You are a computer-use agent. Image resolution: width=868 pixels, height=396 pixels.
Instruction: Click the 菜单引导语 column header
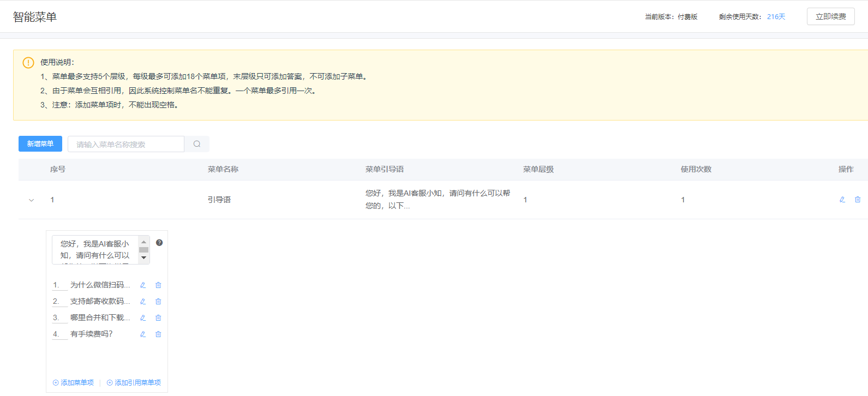[x=385, y=170]
